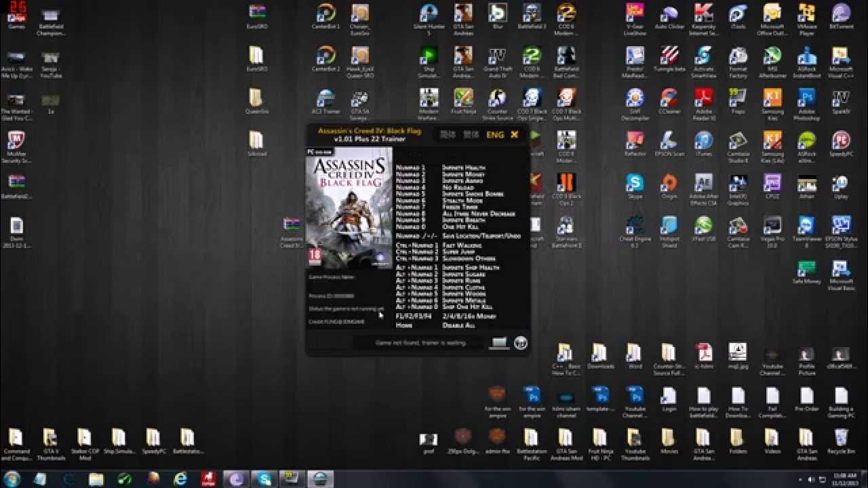This screenshot has width=868, height=488.
Task: Open the Adobe Reader XI shortcut
Action: (703, 104)
